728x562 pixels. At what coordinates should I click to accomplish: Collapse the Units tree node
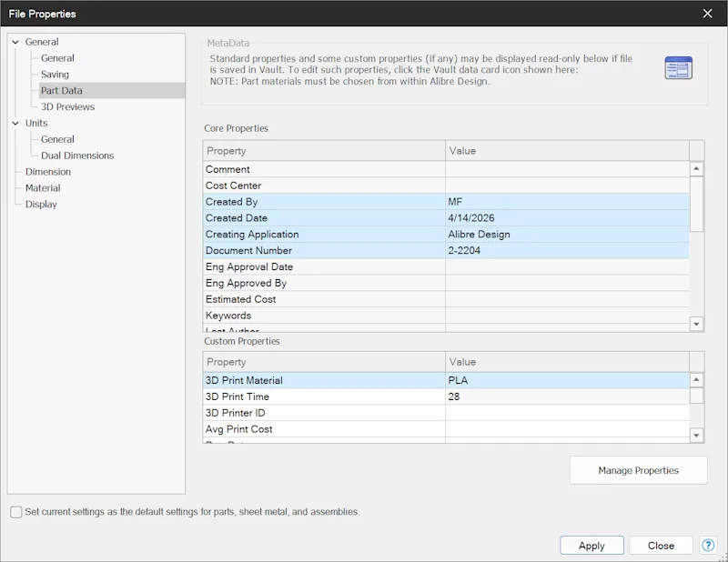click(x=15, y=123)
